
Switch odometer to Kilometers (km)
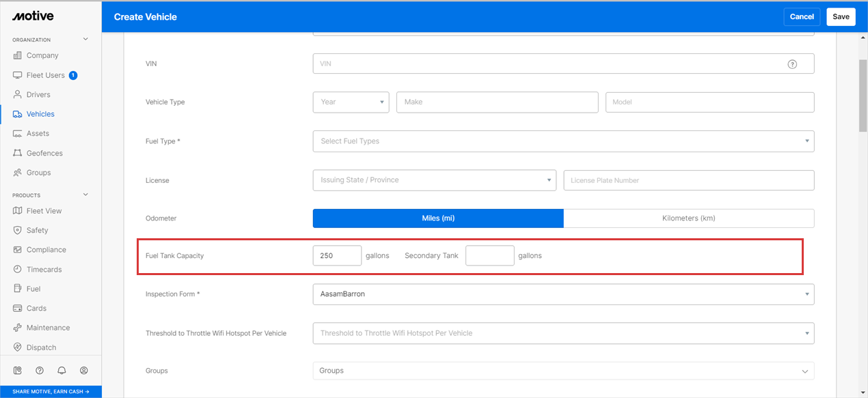tap(688, 218)
